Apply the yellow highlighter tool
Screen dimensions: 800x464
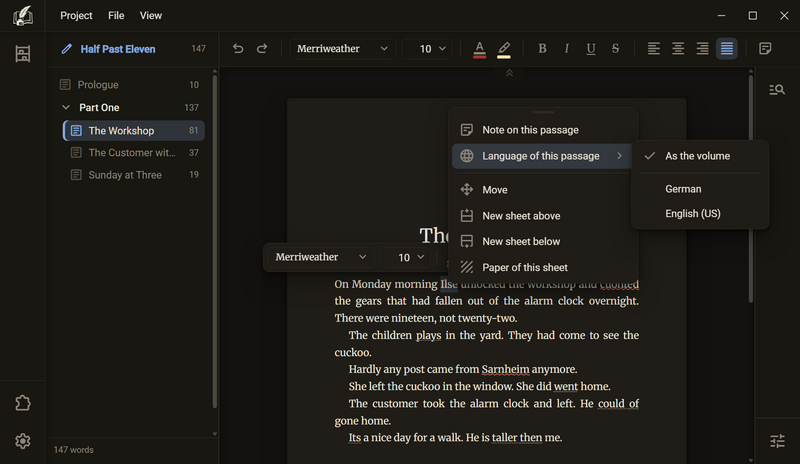pos(504,49)
